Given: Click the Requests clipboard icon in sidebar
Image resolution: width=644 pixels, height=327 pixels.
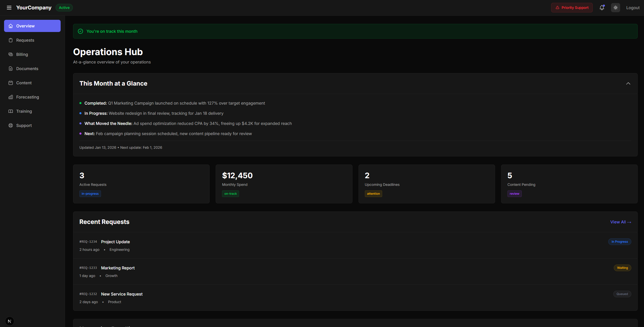Looking at the screenshot, I should 11,40.
